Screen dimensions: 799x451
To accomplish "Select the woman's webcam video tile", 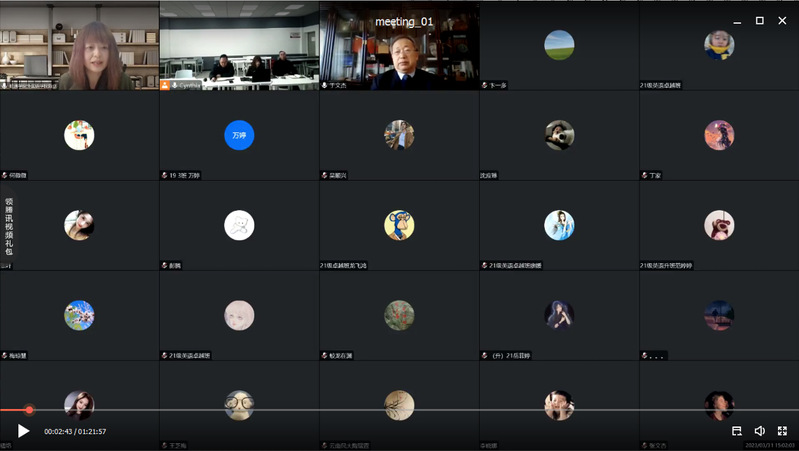I will pos(80,45).
